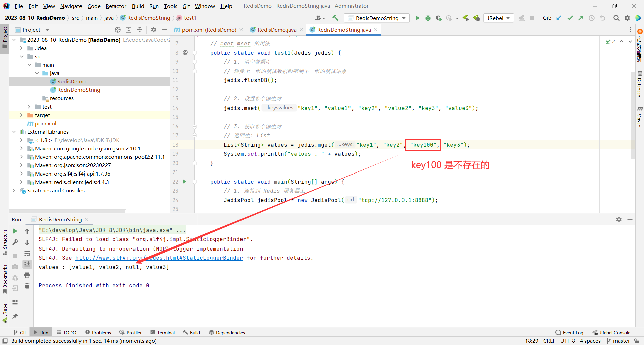Start debugging with the bug icon

428,18
